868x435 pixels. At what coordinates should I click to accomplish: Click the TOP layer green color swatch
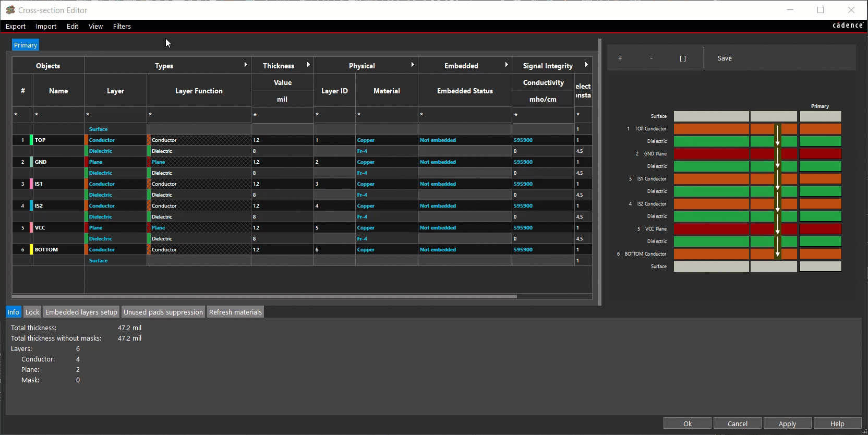coord(31,140)
